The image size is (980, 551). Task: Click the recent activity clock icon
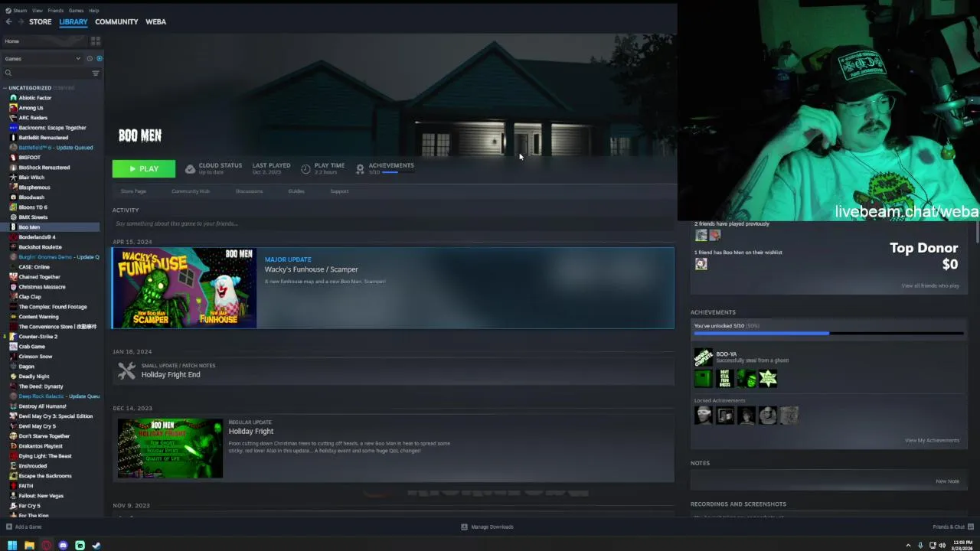(90, 58)
